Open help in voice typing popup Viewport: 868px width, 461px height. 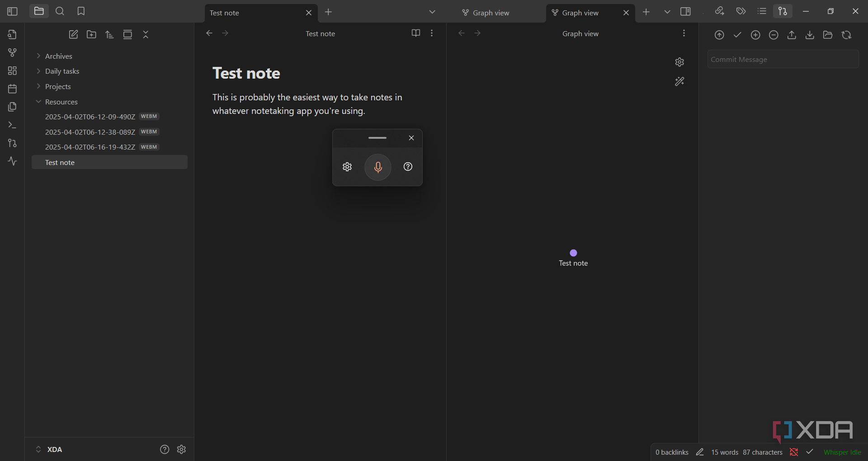(x=408, y=167)
